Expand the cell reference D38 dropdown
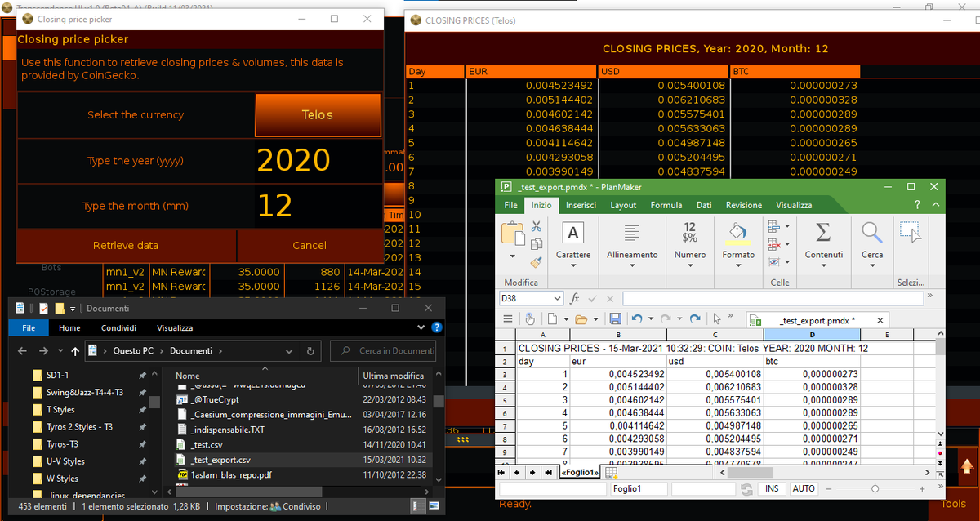The image size is (980, 521). (556, 298)
